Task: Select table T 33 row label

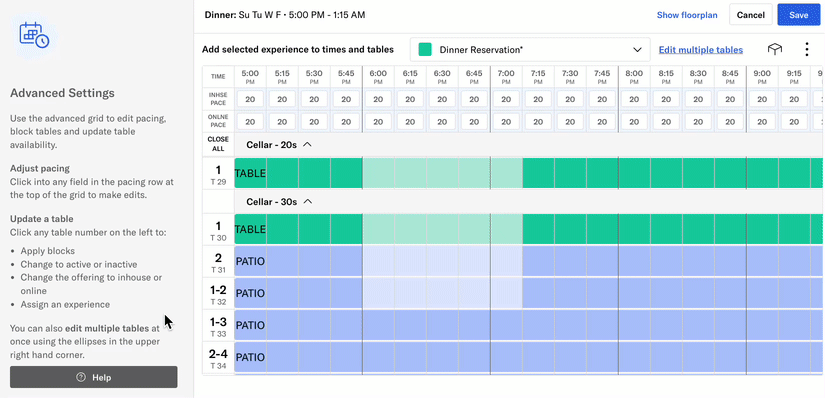Action: tap(218, 325)
